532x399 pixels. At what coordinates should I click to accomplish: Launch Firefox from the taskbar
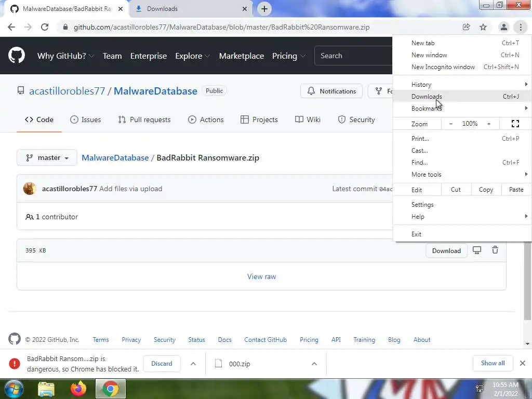(78, 389)
